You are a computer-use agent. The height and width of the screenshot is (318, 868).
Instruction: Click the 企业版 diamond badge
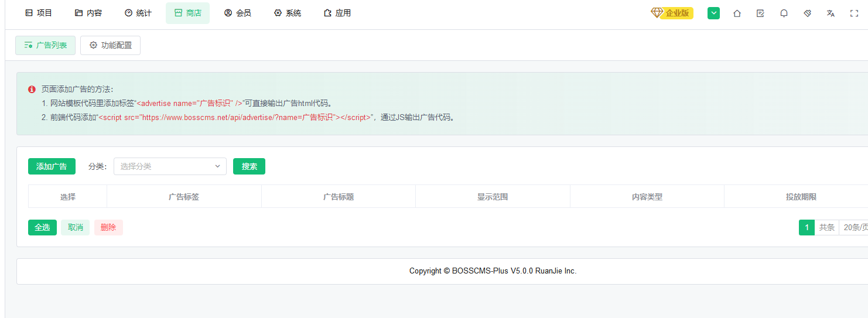click(x=672, y=13)
